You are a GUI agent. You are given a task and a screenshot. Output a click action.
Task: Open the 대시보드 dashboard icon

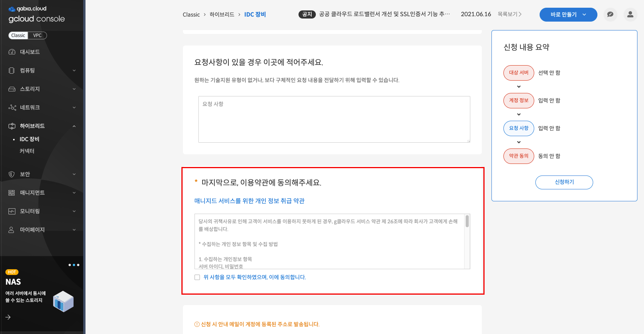click(12, 52)
